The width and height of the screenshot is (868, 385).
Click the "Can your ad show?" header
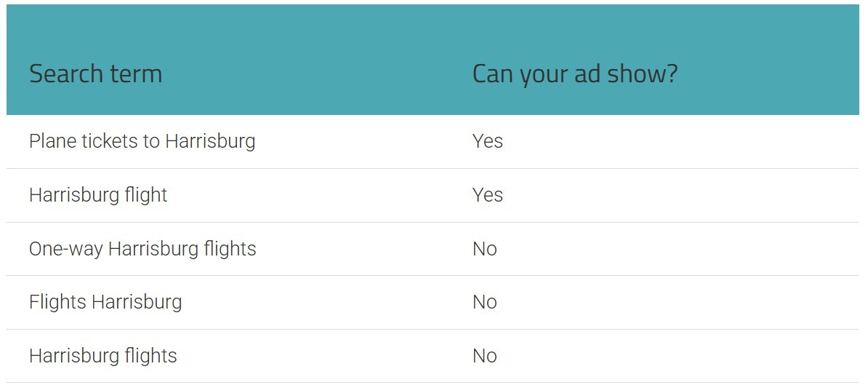point(574,74)
